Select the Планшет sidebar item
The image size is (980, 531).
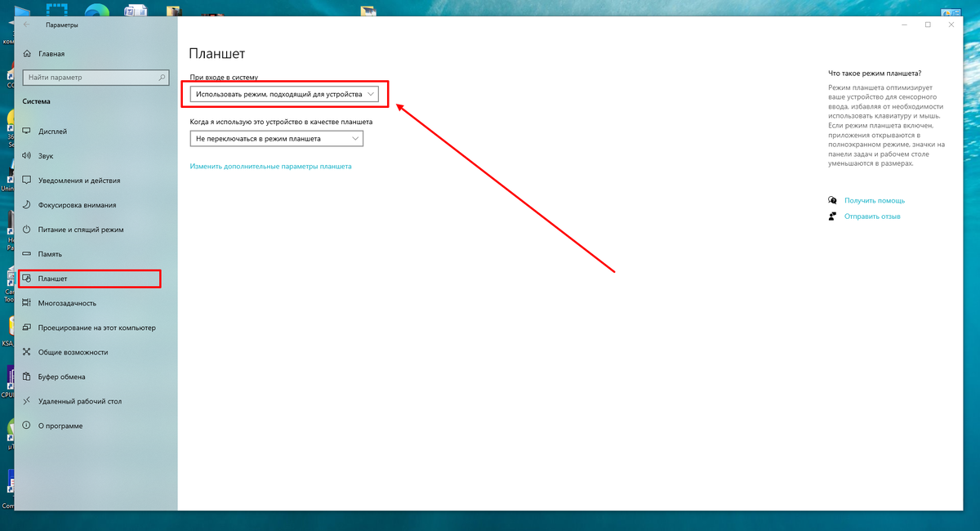tap(90, 279)
